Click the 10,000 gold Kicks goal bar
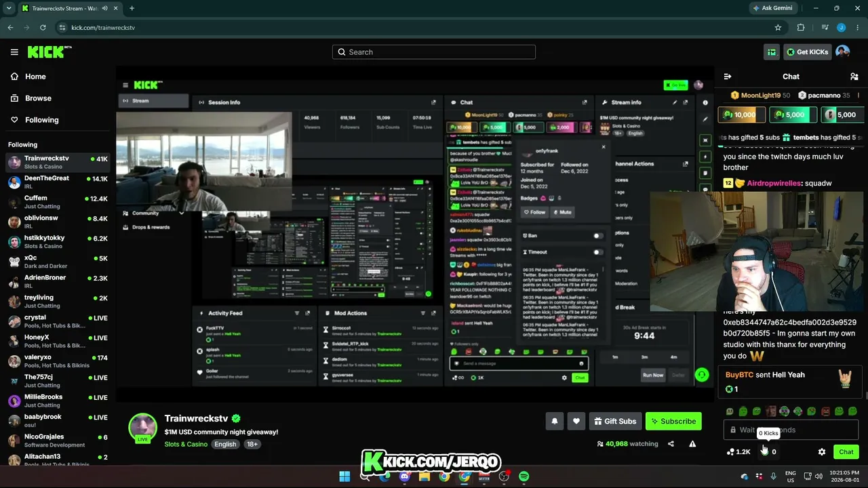The width and height of the screenshot is (868, 488). coord(741,115)
